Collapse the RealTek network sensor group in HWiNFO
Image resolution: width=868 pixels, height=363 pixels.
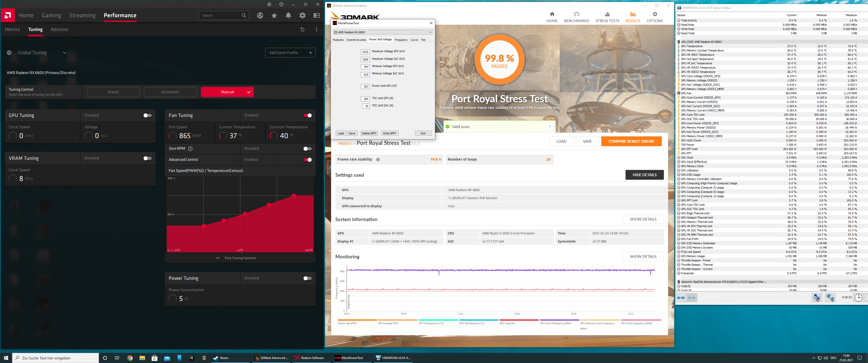[x=679, y=282]
